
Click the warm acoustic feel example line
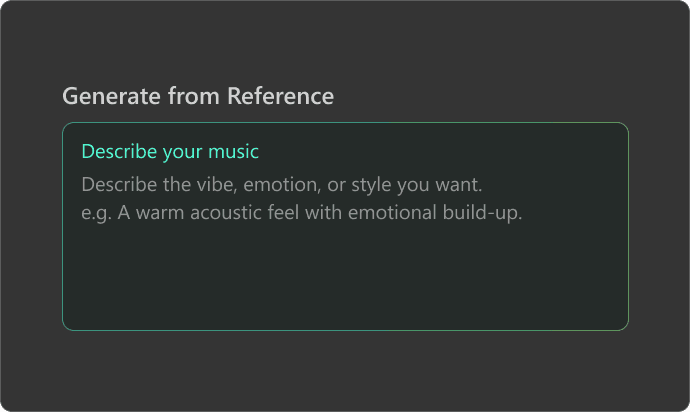coord(302,213)
